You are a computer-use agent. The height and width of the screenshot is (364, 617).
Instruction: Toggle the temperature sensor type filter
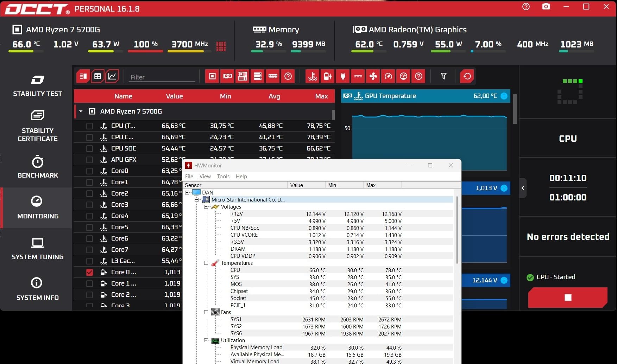[313, 76]
